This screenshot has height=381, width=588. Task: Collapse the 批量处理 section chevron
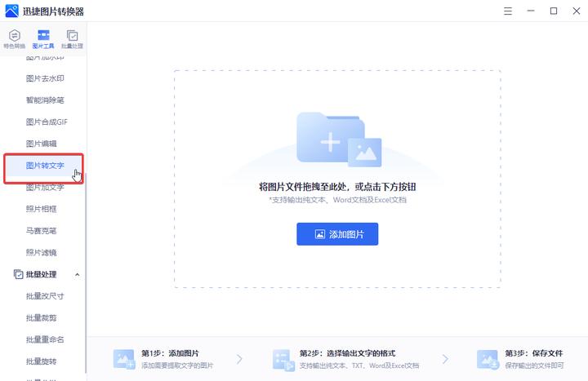(78, 275)
